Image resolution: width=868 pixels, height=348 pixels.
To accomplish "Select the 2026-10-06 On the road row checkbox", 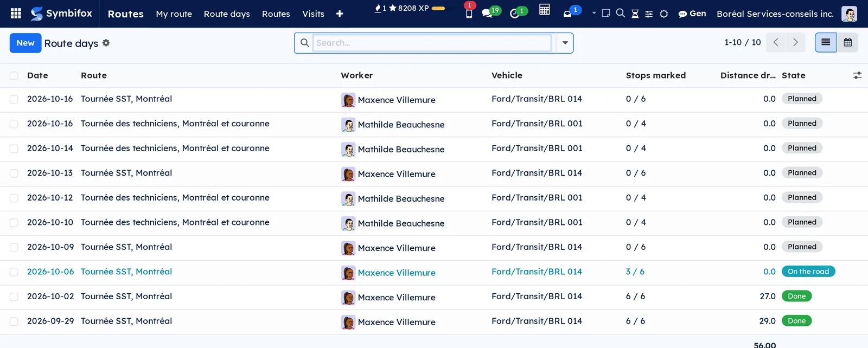I will coord(14,272).
